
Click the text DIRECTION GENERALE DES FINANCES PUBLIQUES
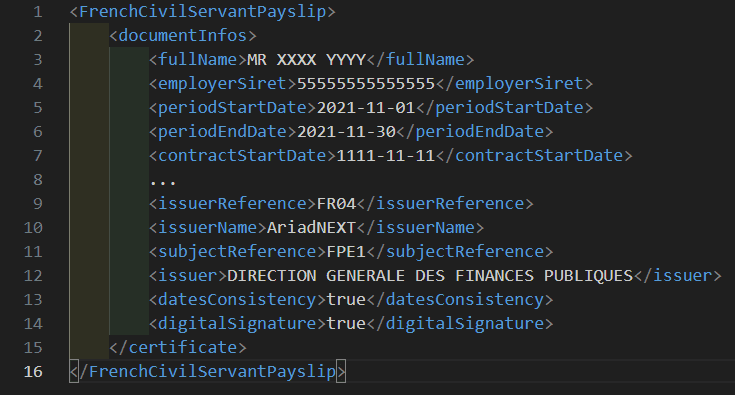[x=430, y=276]
